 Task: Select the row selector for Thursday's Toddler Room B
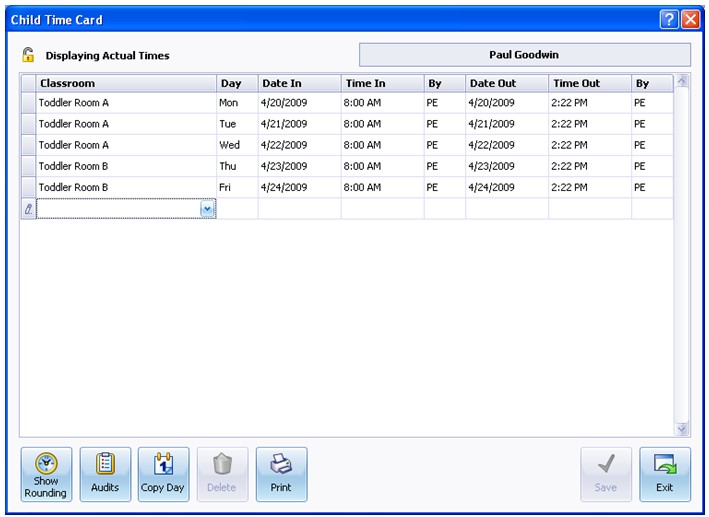28,166
